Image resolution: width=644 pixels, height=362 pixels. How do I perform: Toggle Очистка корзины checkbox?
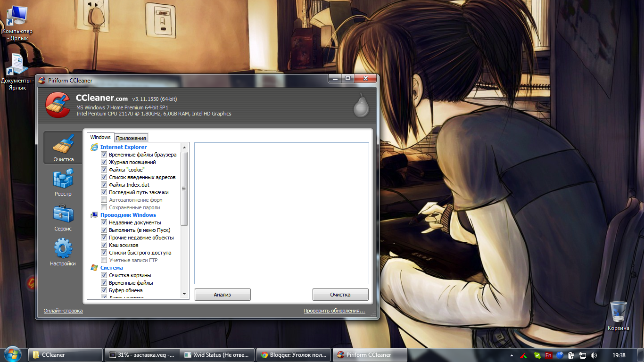coord(104,275)
